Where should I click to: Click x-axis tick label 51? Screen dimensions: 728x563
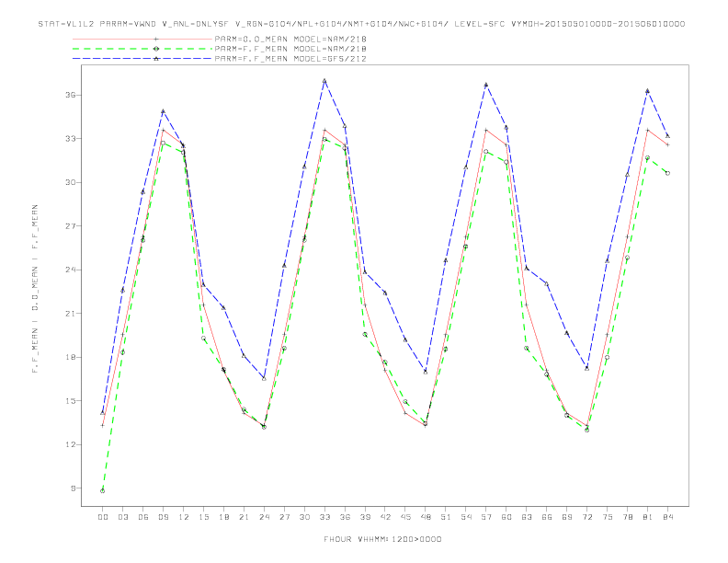pos(446,517)
